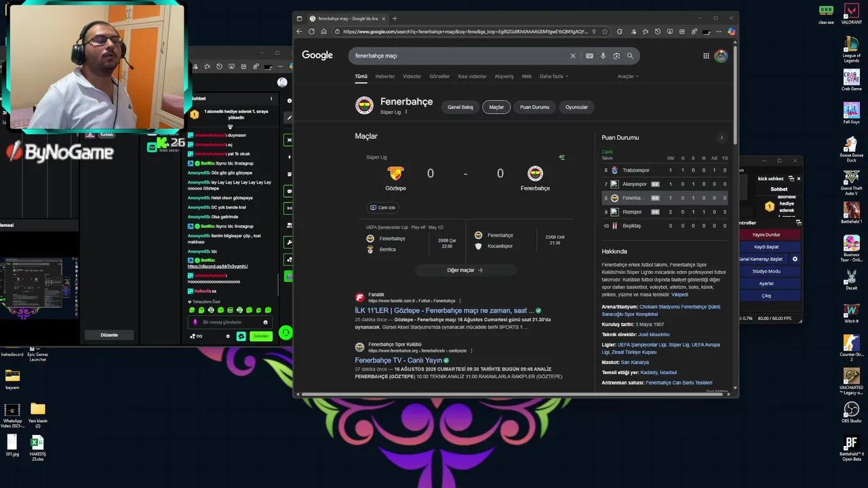Clear the Google search box with X
This screenshot has width=868, height=488.
pos(572,56)
